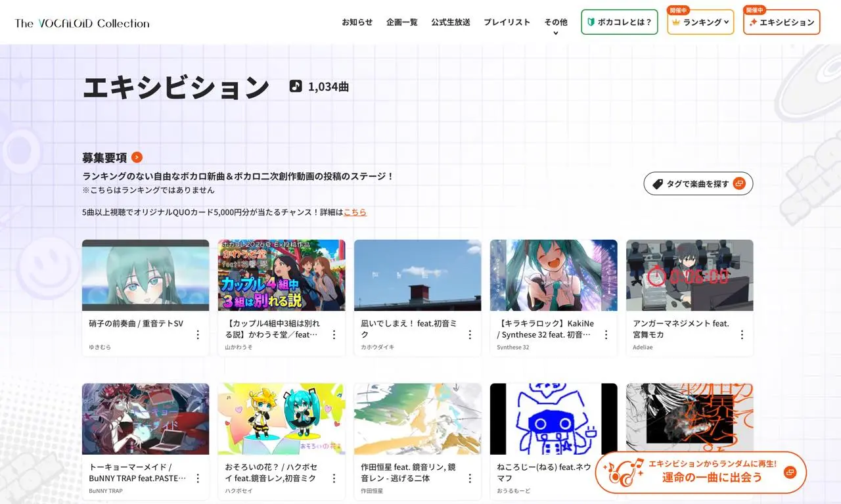
Task: Open 募集要項 orange arrow icon
Action: click(x=137, y=157)
